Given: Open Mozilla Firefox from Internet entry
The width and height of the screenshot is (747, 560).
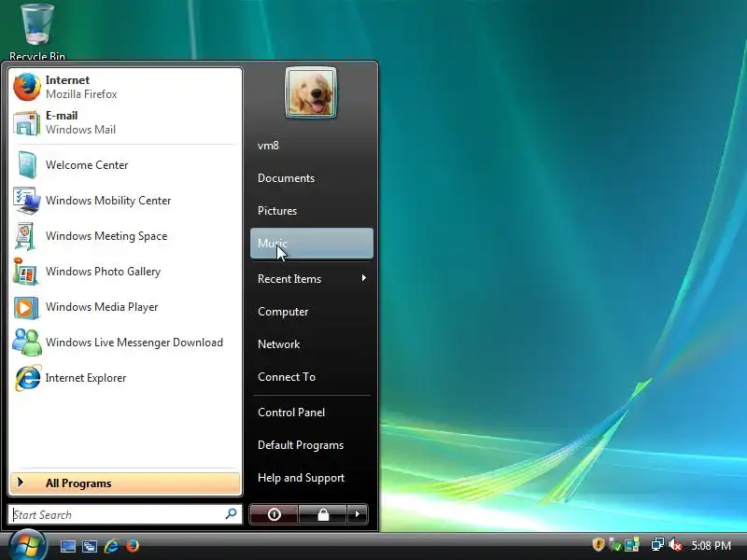Looking at the screenshot, I should click(x=125, y=87).
